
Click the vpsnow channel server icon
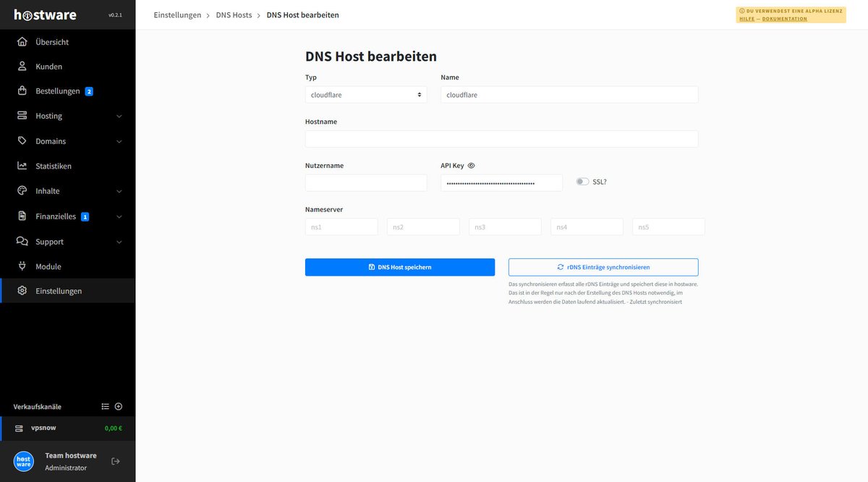[19, 428]
